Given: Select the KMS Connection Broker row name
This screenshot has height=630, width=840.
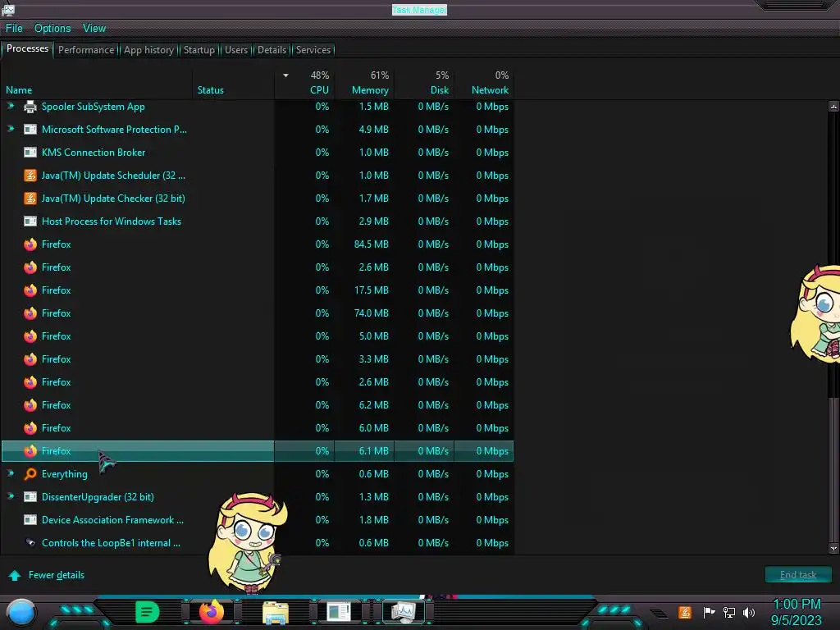Looking at the screenshot, I should 94,153.
